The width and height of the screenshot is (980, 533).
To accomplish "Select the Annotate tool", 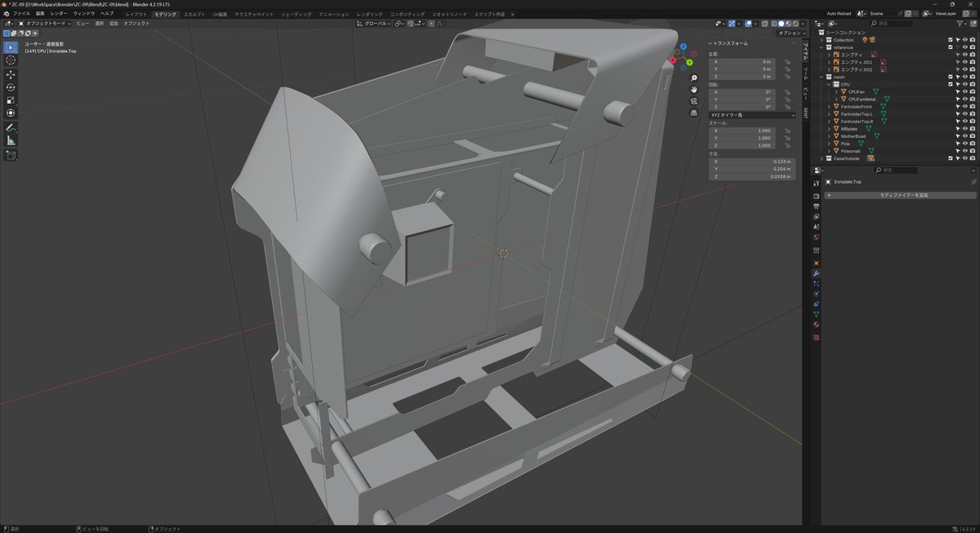I will (11, 128).
